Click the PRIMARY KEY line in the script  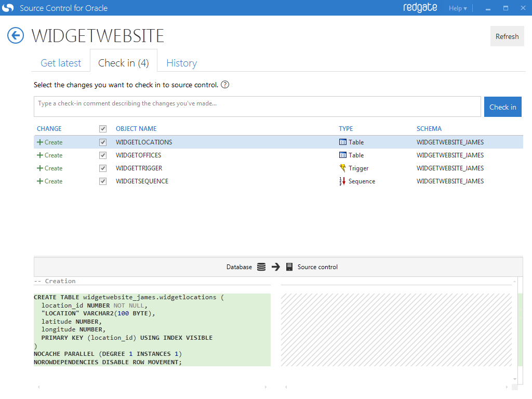point(127,338)
